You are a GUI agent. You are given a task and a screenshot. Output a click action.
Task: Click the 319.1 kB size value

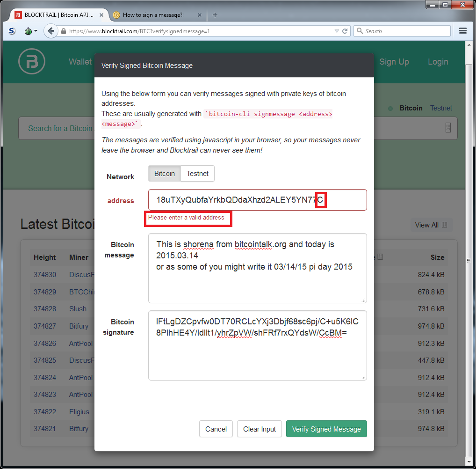[x=431, y=411]
